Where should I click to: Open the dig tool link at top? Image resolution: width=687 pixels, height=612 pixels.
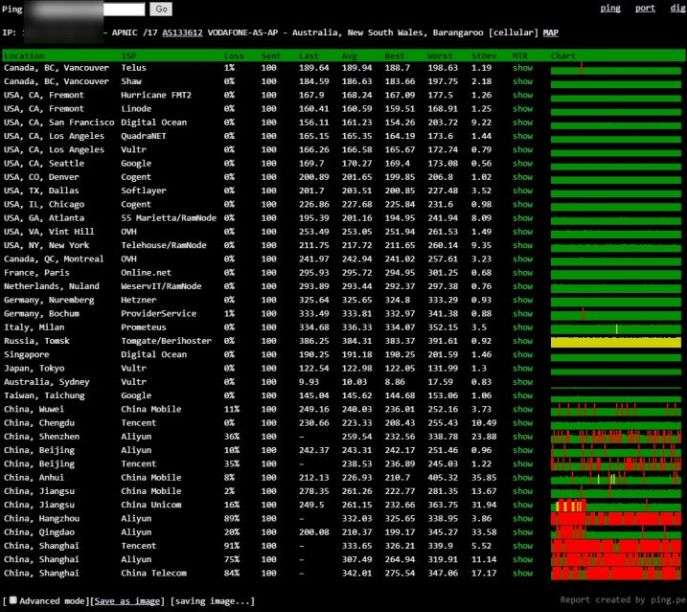(x=678, y=8)
